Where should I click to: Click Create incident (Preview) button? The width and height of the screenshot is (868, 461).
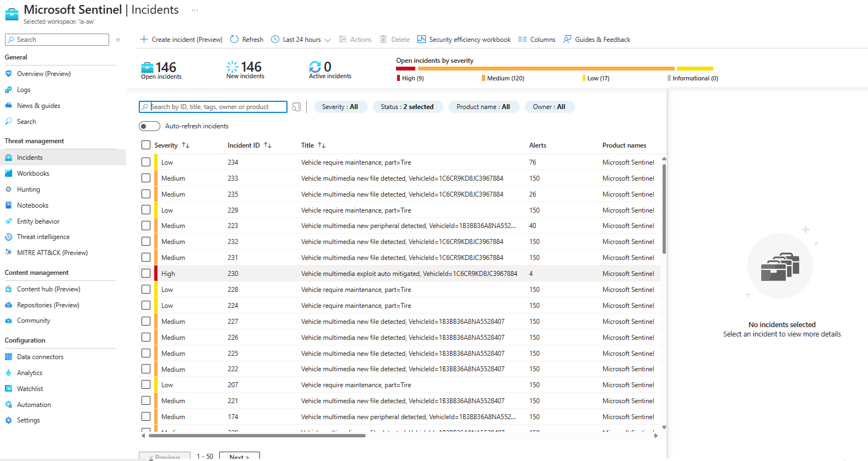tap(181, 40)
